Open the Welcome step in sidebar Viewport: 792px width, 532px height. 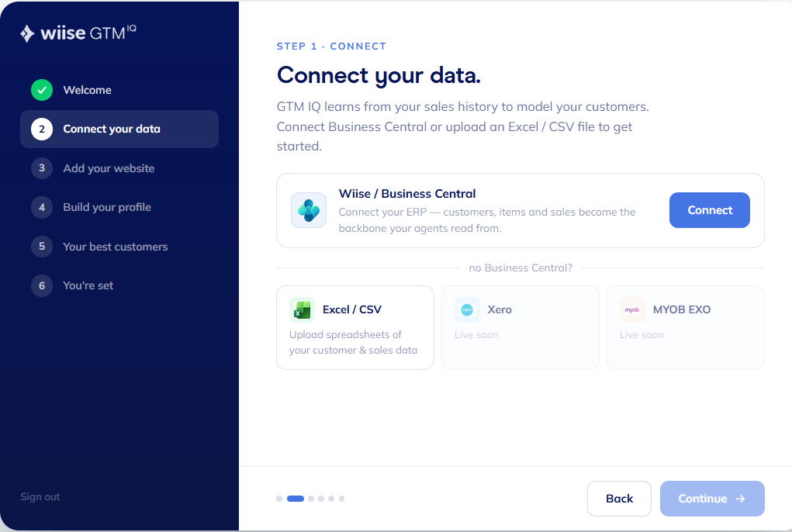[119, 90]
